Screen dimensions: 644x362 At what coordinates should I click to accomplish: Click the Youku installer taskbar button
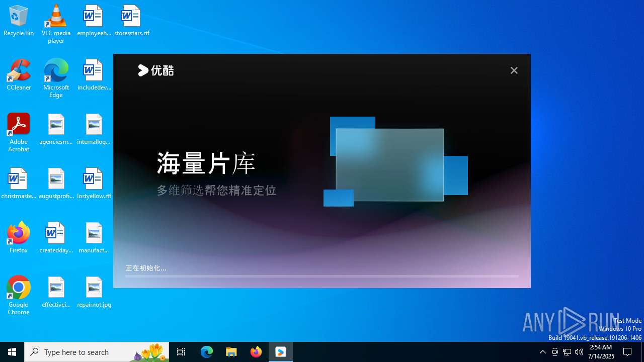pyautogui.click(x=281, y=352)
